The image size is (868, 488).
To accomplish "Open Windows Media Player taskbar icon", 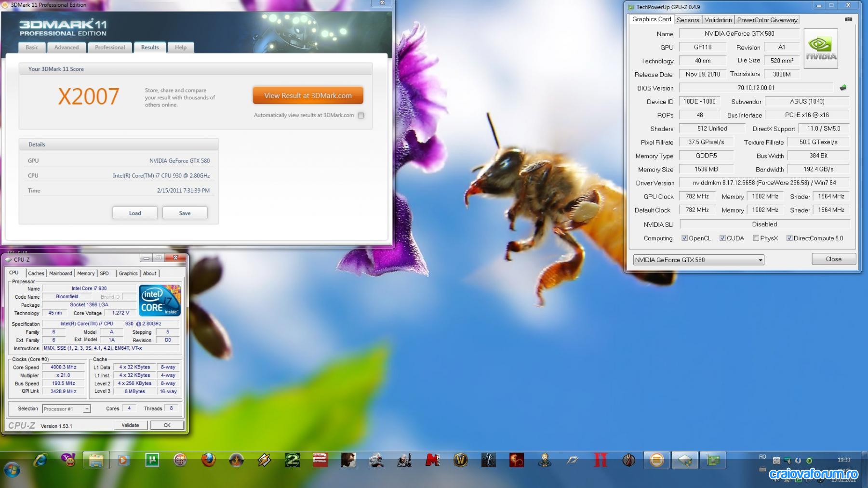I will (x=123, y=461).
